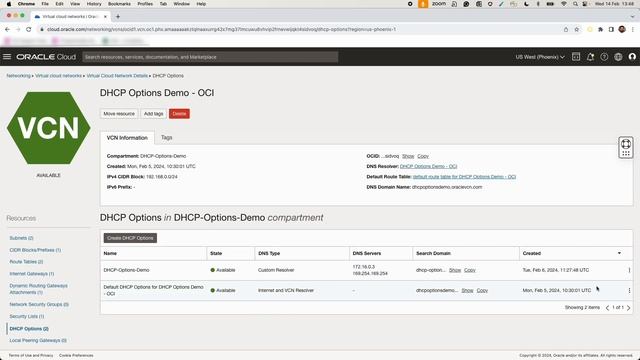The image size is (640, 360).
Task: Open the Wi-Fi status icon
Action: [x=564, y=4]
